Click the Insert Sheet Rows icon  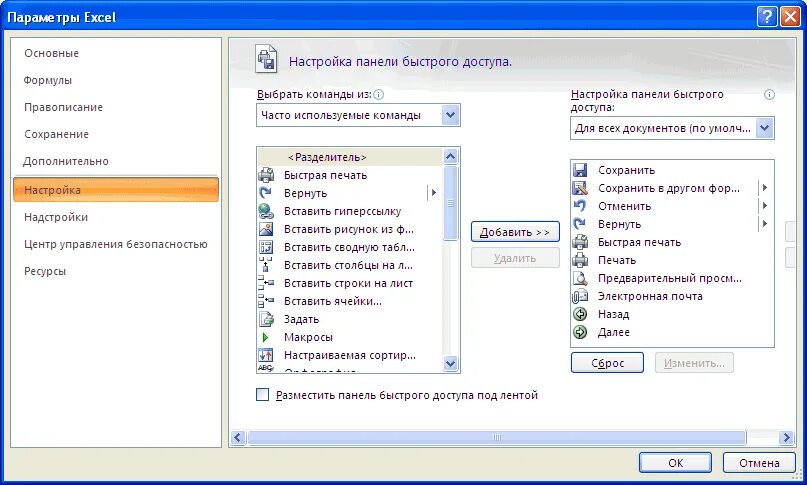tap(266, 283)
